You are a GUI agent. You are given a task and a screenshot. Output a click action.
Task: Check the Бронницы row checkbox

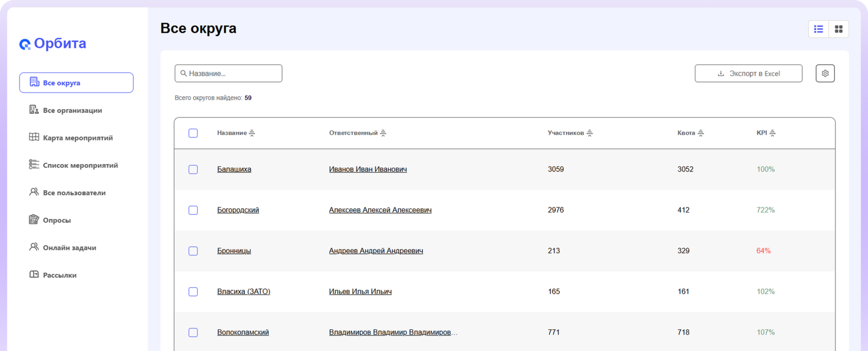(x=193, y=251)
